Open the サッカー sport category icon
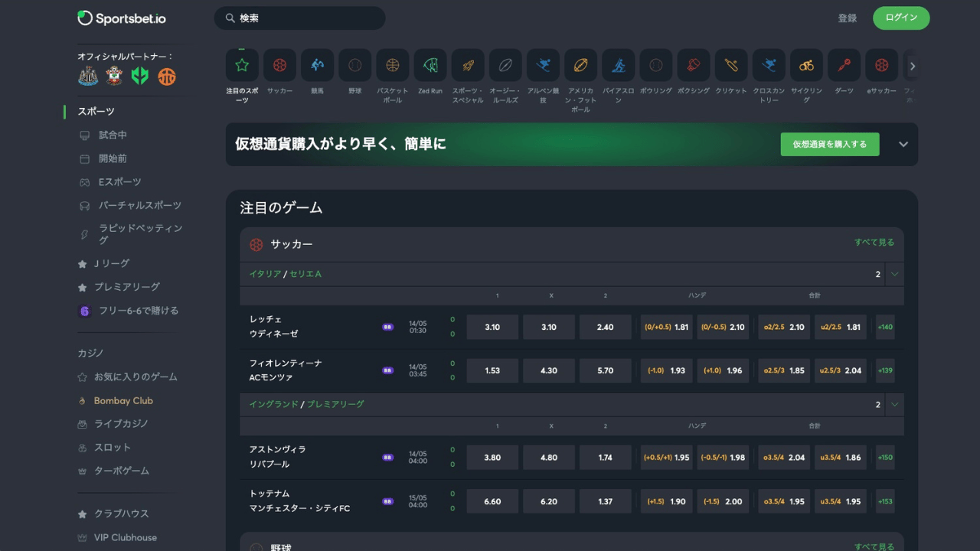Screen dimensions: 980x551 (279, 65)
